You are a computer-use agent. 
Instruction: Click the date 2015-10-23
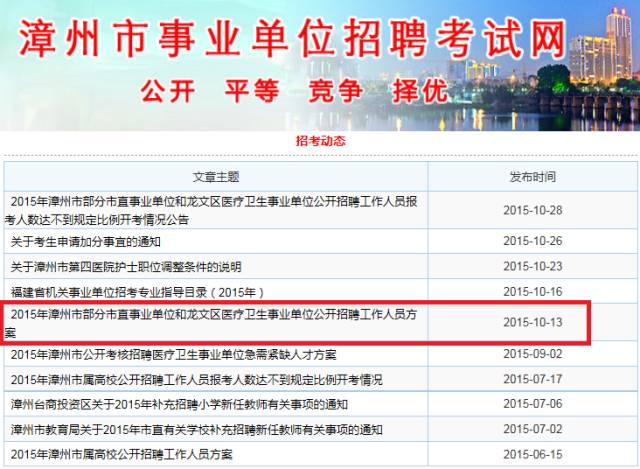coord(533,266)
